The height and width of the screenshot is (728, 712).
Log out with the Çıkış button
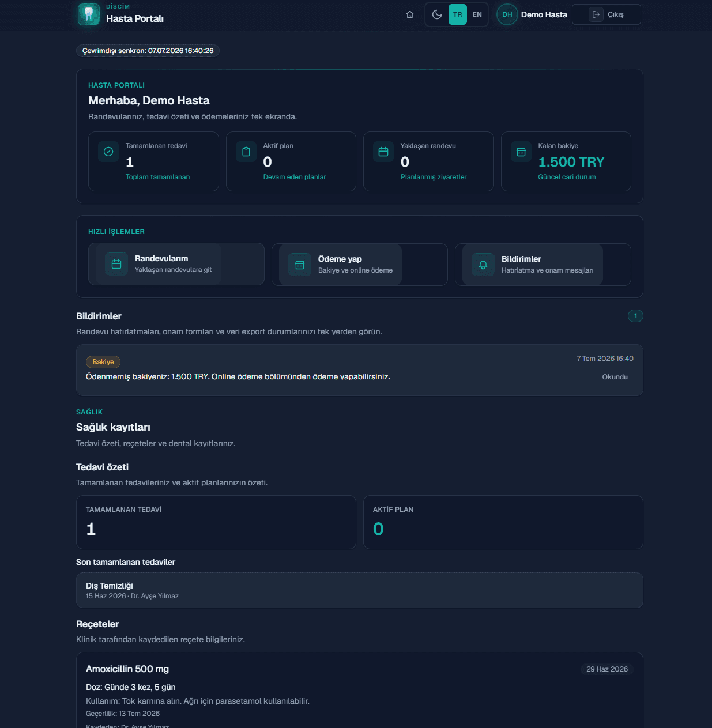606,14
